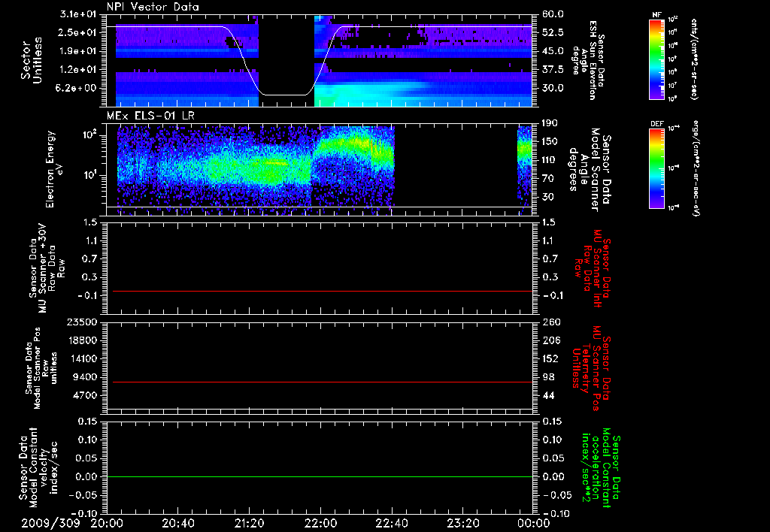
Task: Click the green velocity line in the Model Constant panel
Action: [320, 476]
